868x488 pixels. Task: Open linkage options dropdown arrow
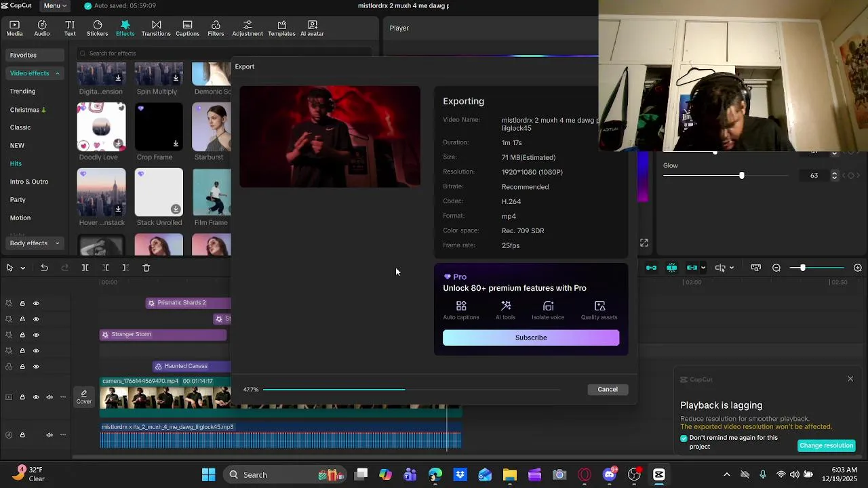click(703, 268)
